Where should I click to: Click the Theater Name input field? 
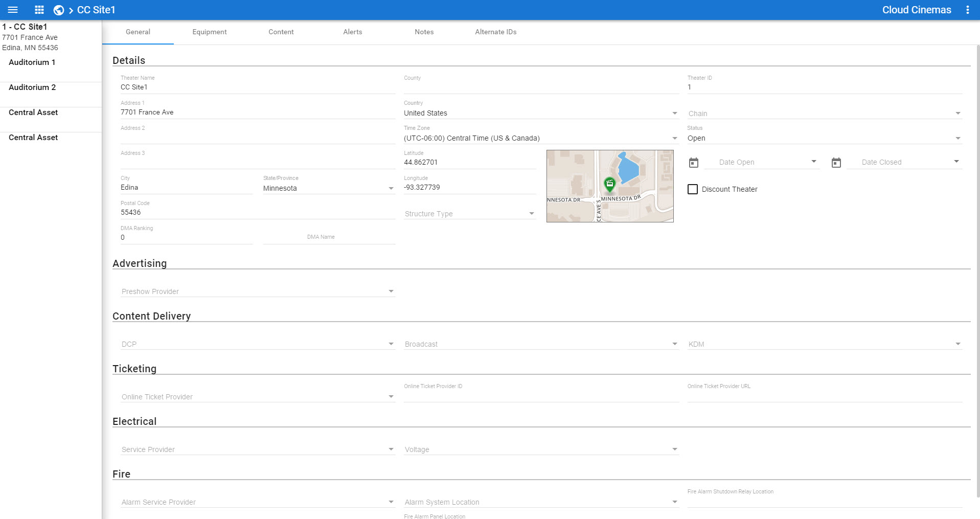tap(258, 87)
